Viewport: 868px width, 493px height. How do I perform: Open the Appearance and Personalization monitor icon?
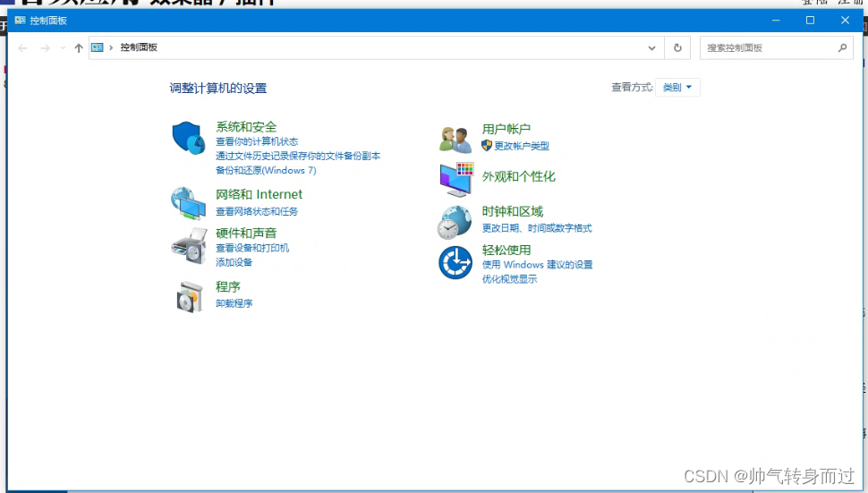tap(456, 179)
